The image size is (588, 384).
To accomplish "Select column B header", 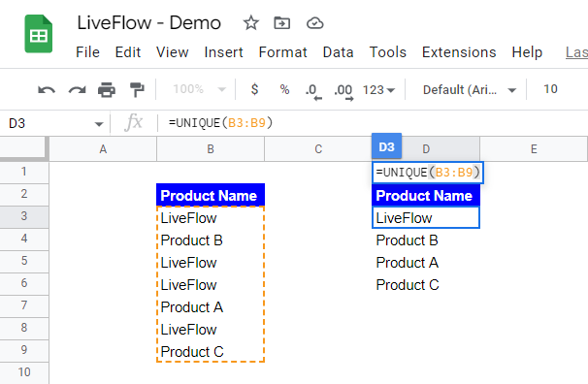I will point(211,149).
